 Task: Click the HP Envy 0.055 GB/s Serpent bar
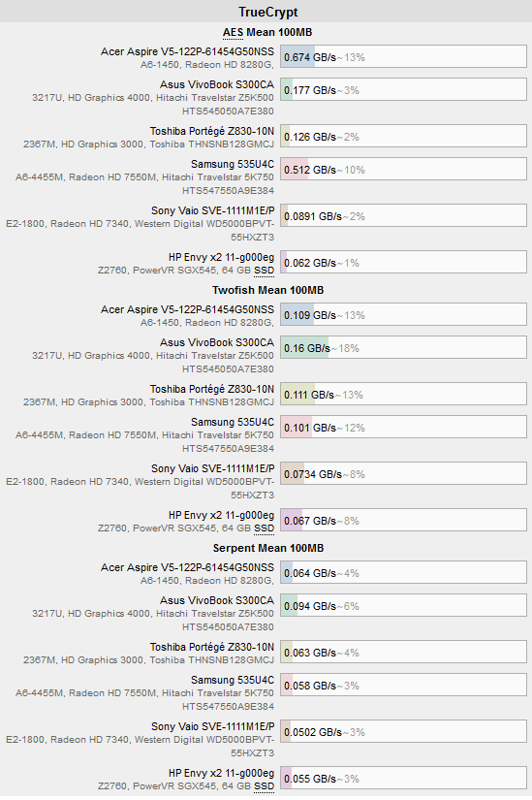[x=403, y=778]
